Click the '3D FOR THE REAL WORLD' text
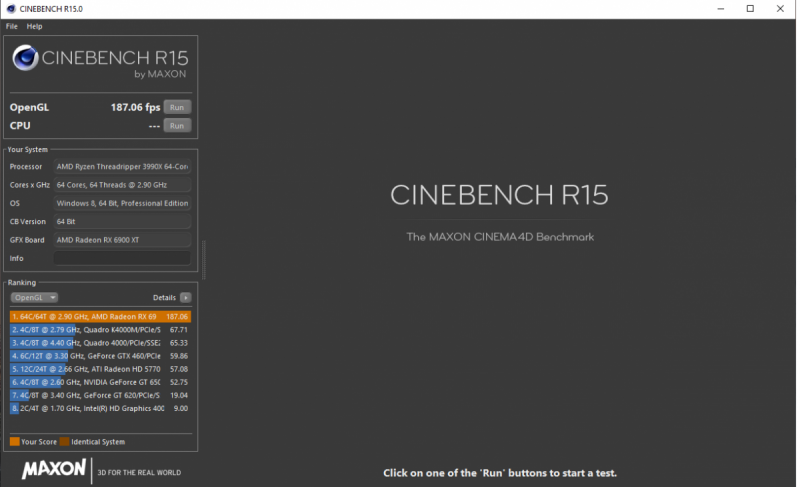 [139, 473]
